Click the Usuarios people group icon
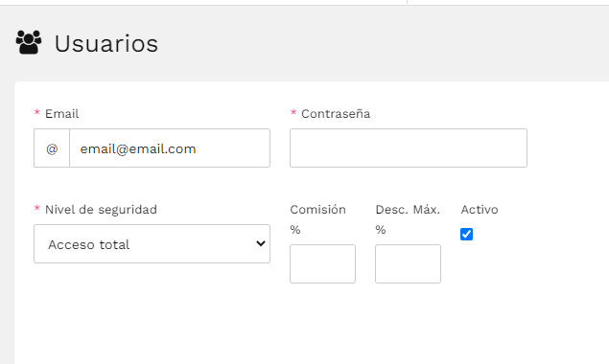 (x=29, y=42)
